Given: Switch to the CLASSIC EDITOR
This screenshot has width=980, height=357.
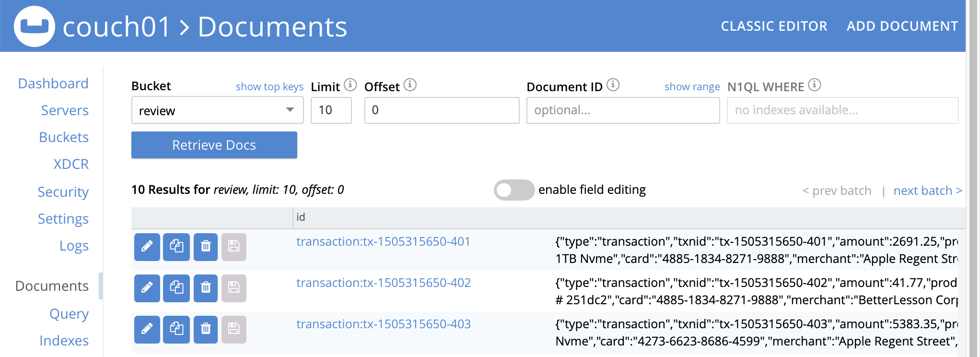Looking at the screenshot, I should [774, 26].
